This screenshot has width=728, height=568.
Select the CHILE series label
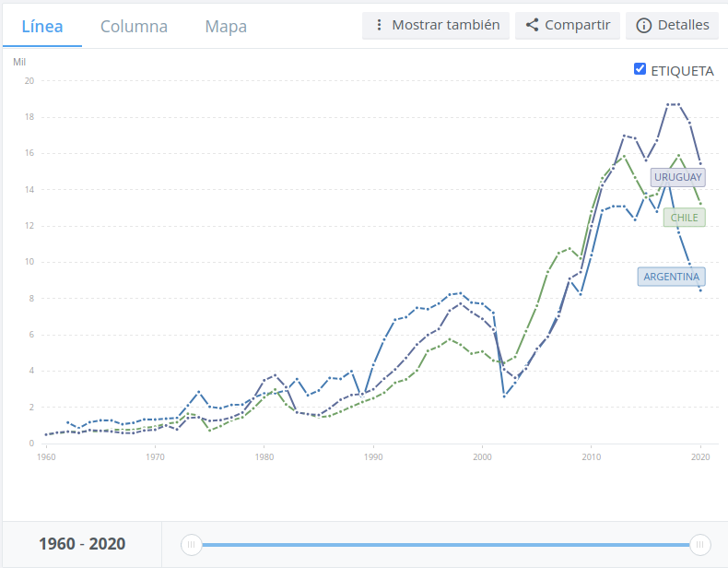pyautogui.click(x=684, y=218)
